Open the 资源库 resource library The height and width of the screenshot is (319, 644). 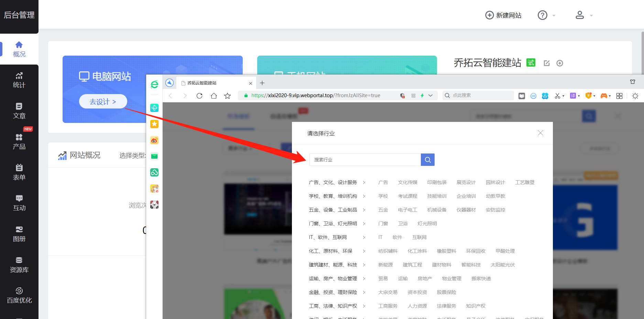click(x=19, y=264)
